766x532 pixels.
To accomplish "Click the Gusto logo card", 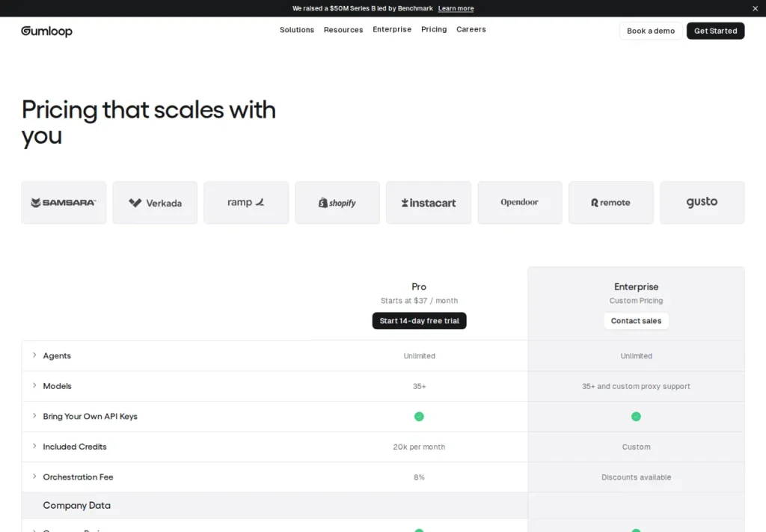I will coord(702,202).
